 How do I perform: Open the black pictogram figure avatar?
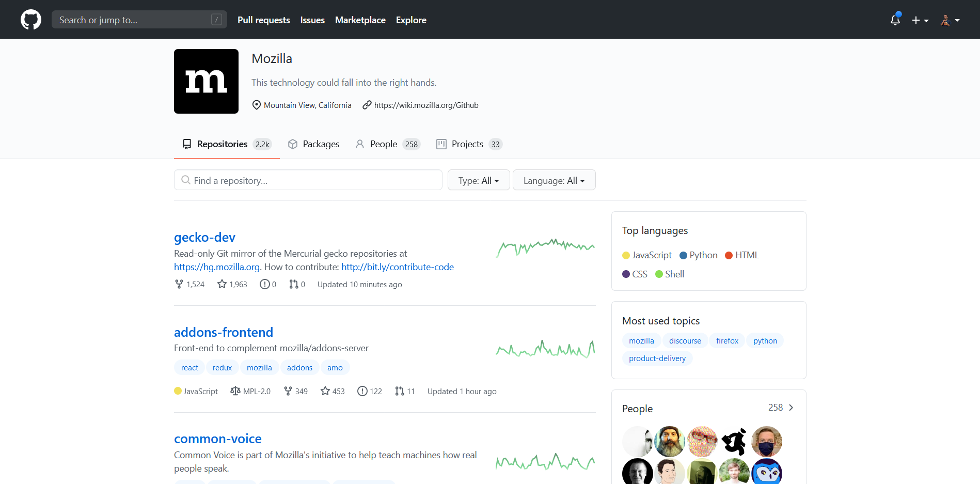point(734,442)
